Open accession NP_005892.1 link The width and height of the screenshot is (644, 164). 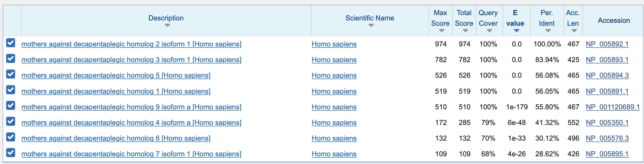point(607,44)
